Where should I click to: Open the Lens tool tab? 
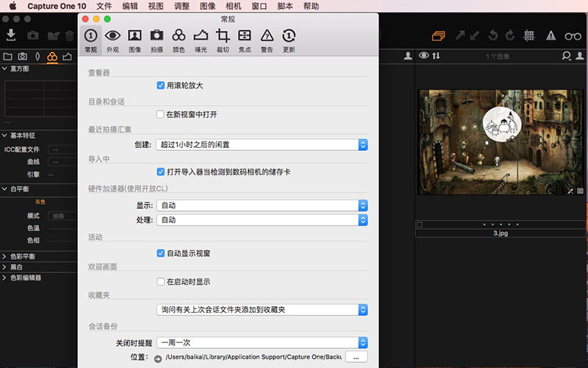(x=37, y=57)
